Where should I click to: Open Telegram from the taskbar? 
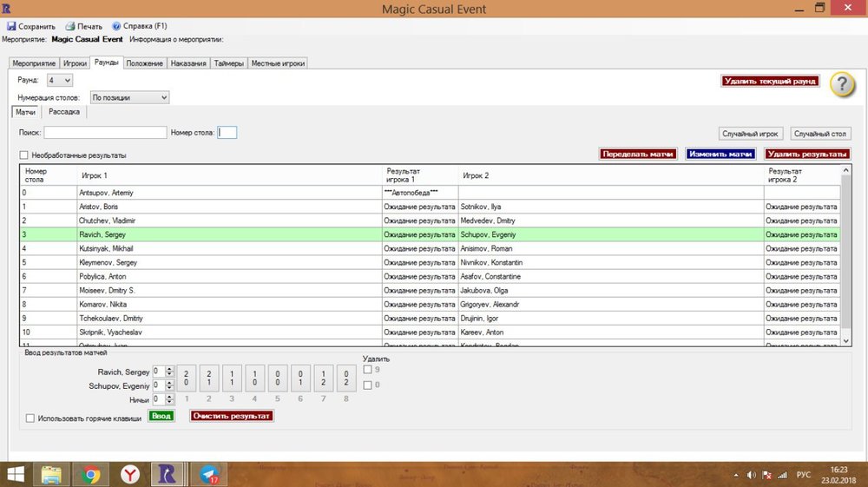click(x=209, y=474)
